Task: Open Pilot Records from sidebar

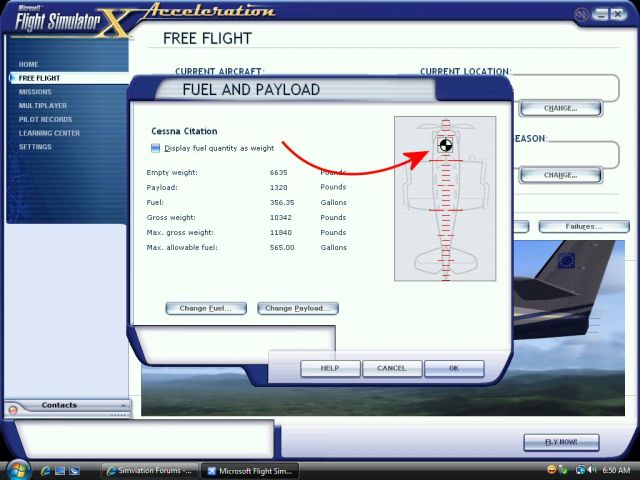Action: (x=46, y=119)
